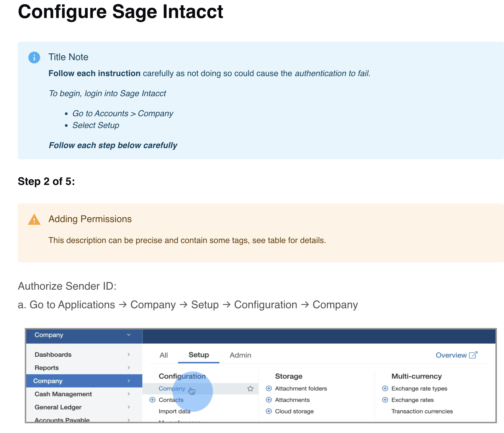Expand the Reports chevron
The image size is (504, 433).
[129, 368]
